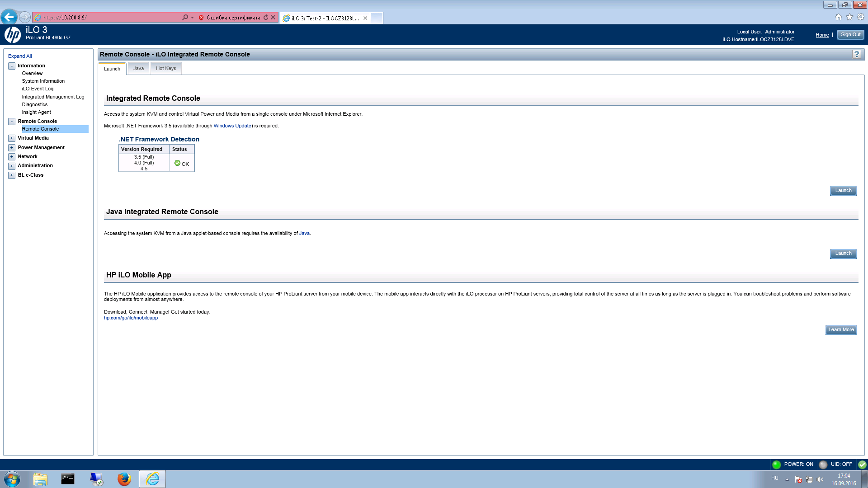868x488 pixels.
Task: Show hidden tray icons arrow
Action: tap(787, 480)
